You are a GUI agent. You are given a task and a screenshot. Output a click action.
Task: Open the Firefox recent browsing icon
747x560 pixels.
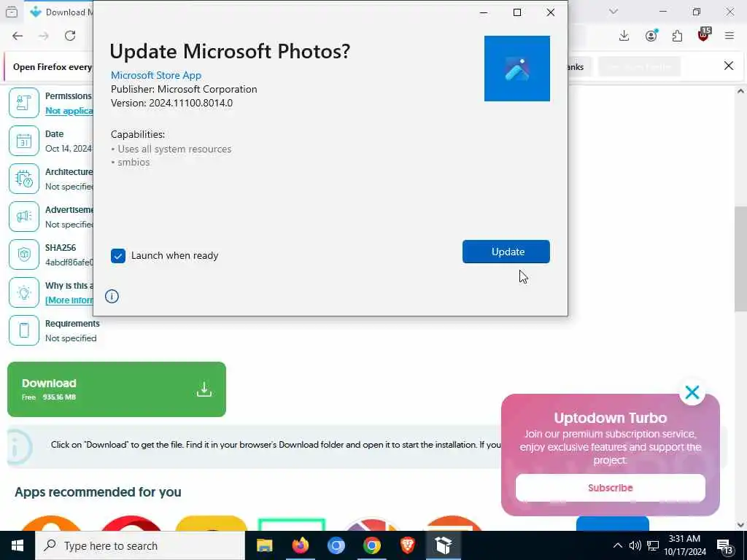pos(12,12)
